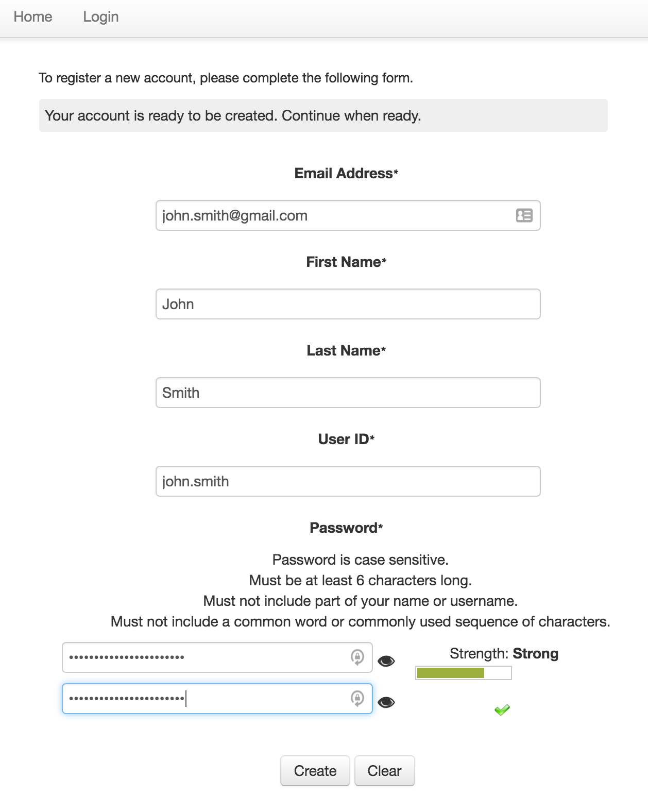Focus the first Password entry field
This screenshot has width=648, height=812.
click(206, 657)
